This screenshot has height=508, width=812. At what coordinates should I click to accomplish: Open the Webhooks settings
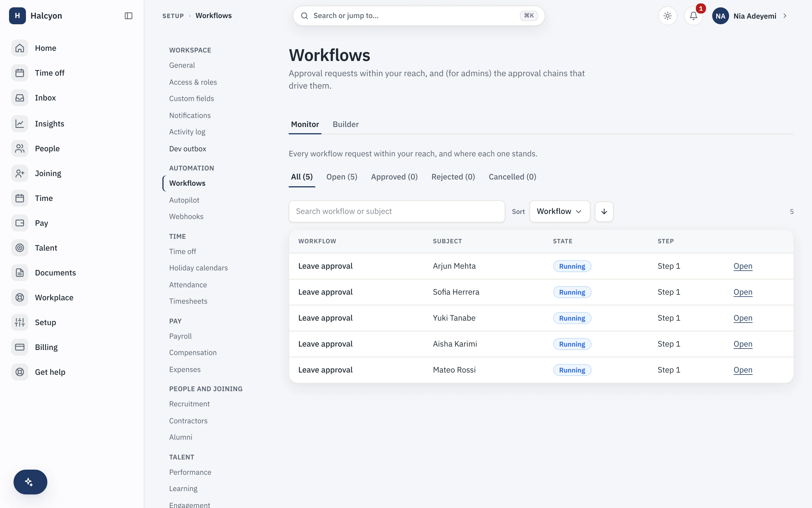click(x=186, y=217)
